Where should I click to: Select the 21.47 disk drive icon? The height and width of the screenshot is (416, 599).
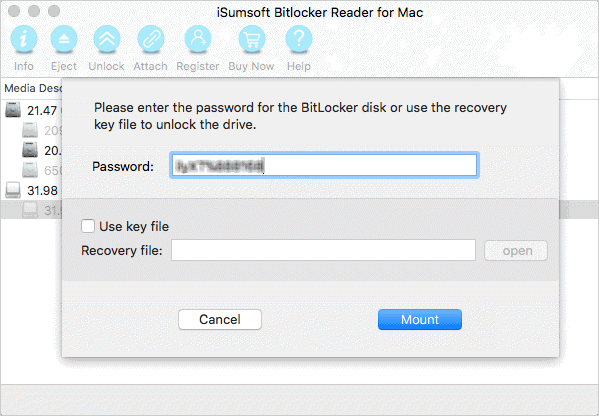pyautogui.click(x=13, y=110)
